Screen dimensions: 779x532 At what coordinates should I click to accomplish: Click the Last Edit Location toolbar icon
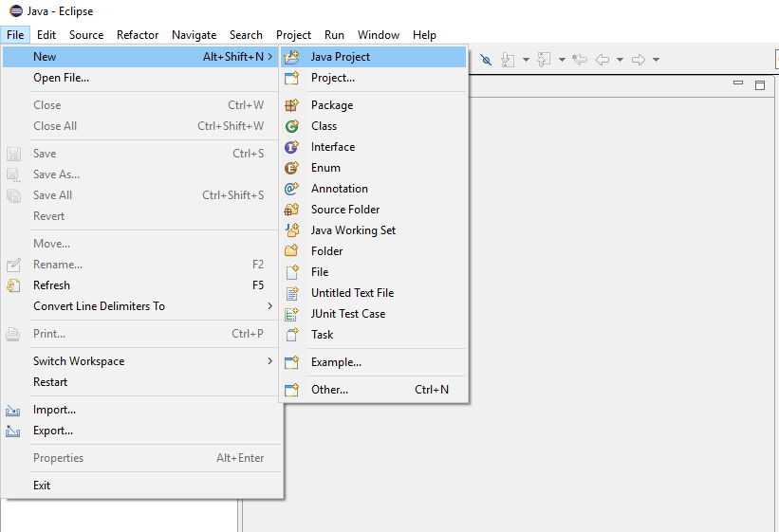580,60
